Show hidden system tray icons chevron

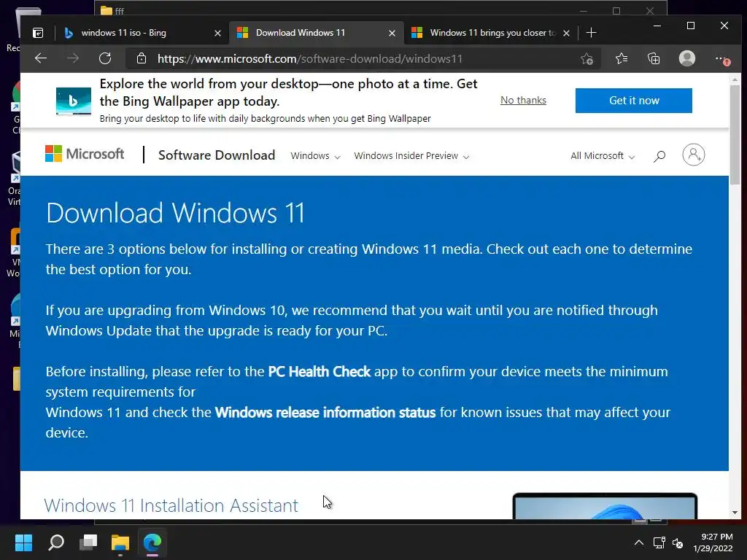pos(639,542)
